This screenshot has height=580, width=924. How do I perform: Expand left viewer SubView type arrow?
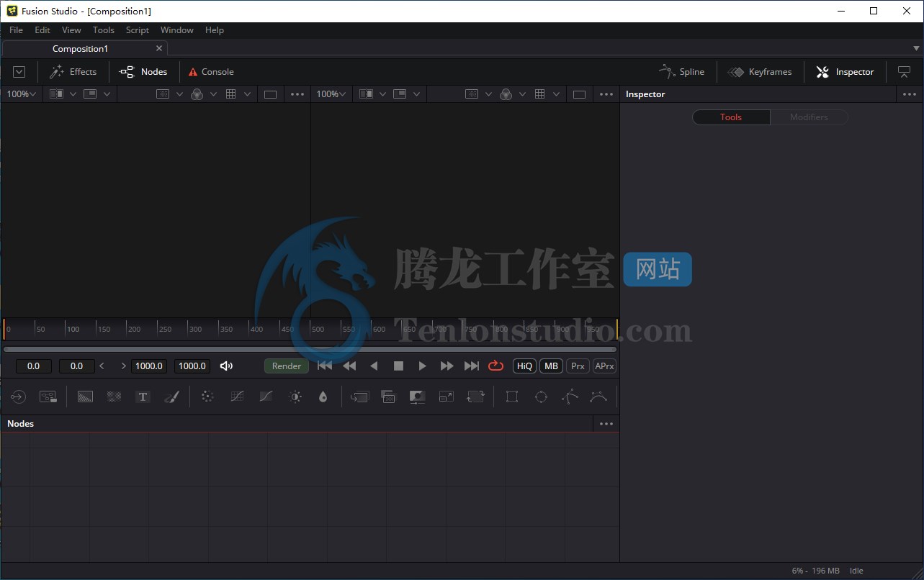(x=107, y=94)
